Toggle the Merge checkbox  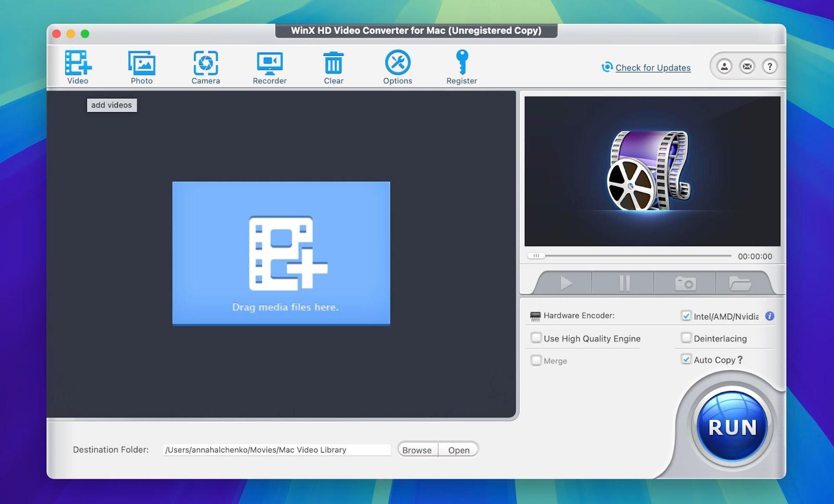(536, 360)
